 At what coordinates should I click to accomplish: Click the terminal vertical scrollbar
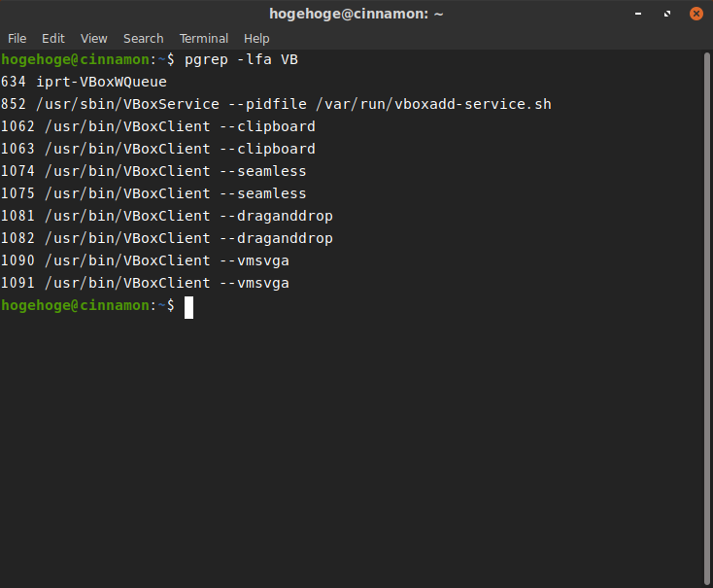tap(707, 319)
